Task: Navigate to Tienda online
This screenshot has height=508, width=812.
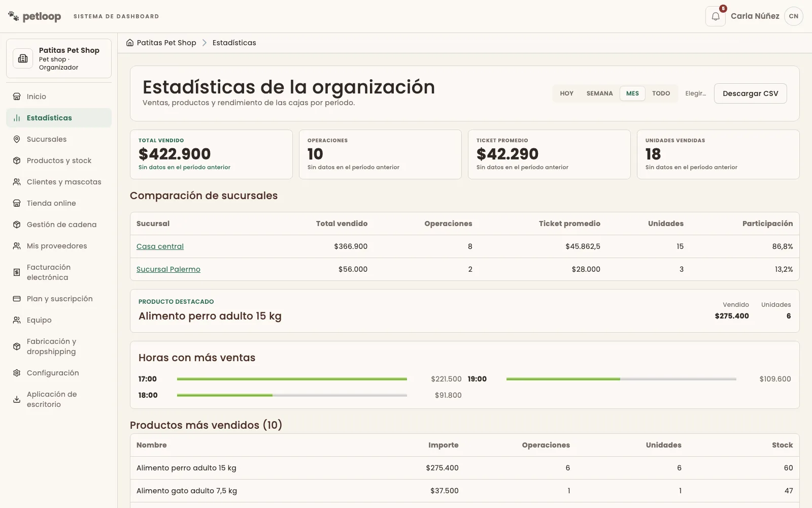Action: point(59,203)
